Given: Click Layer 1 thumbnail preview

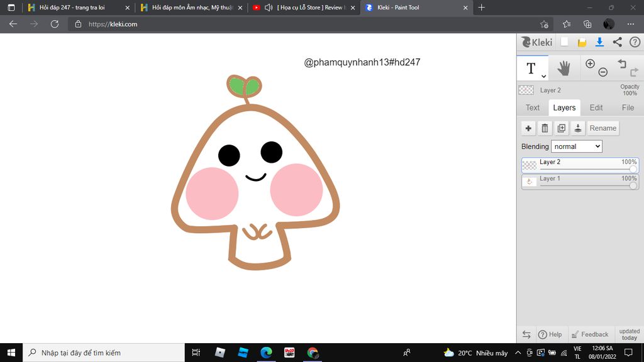Looking at the screenshot, I should (529, 182).
